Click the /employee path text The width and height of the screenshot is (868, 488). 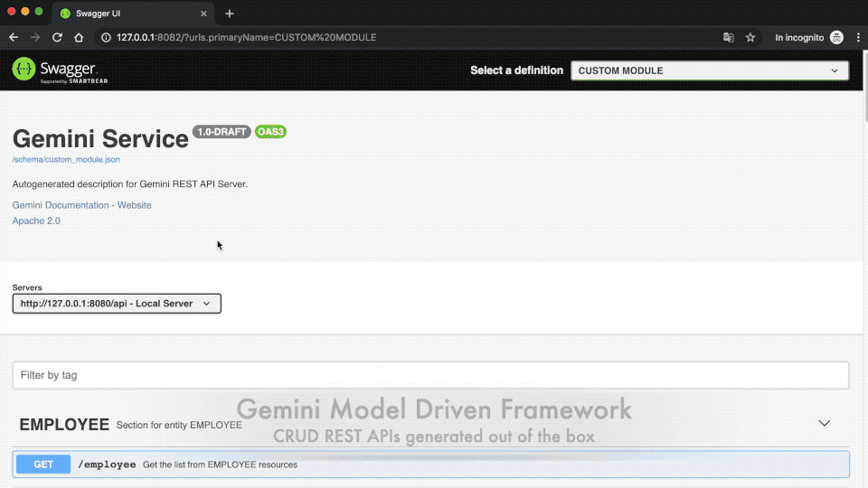click(x=107, y=465)
